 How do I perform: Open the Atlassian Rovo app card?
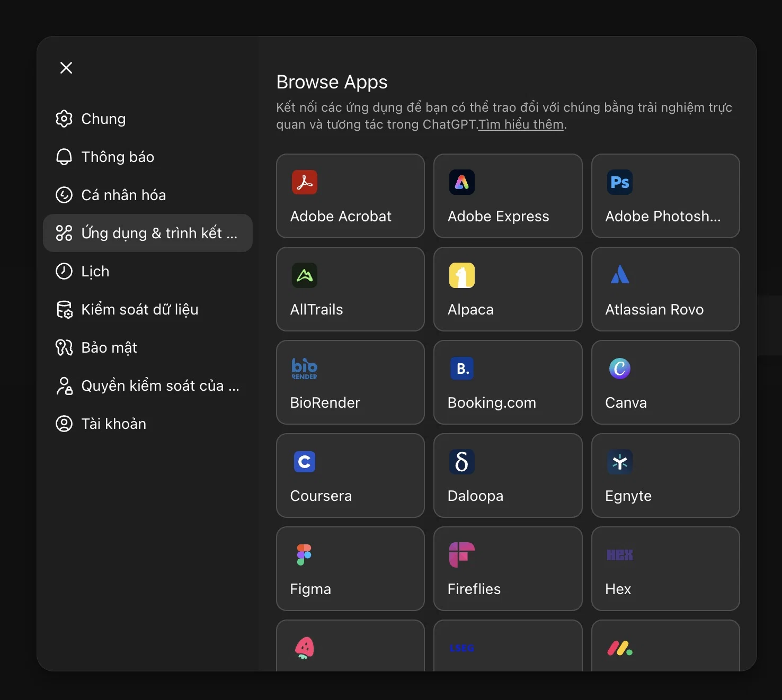point(665,289)
